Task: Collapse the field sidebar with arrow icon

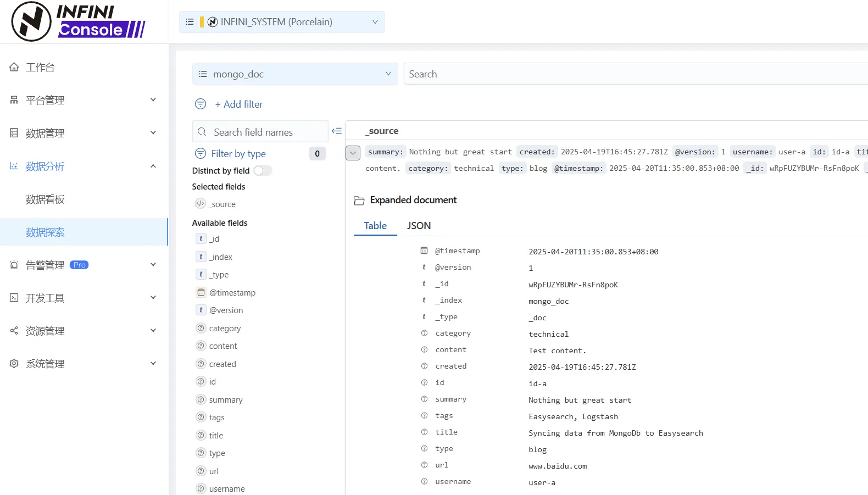Action: [x=337, y=131]
